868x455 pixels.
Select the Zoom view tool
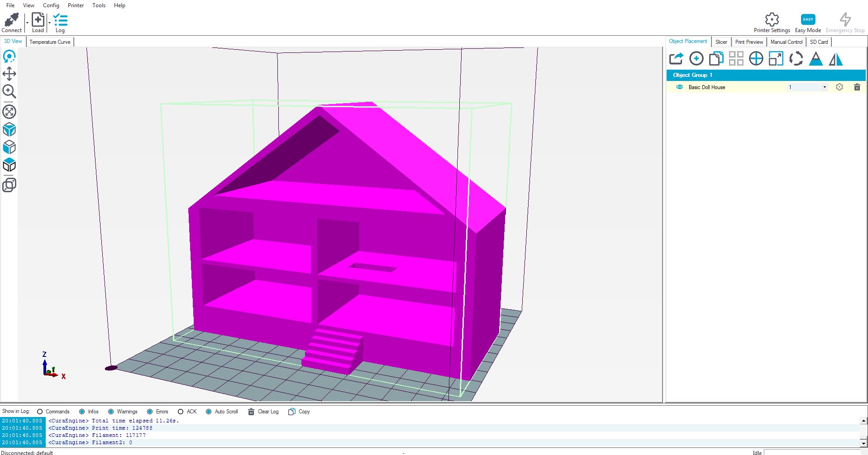point(9,91)
